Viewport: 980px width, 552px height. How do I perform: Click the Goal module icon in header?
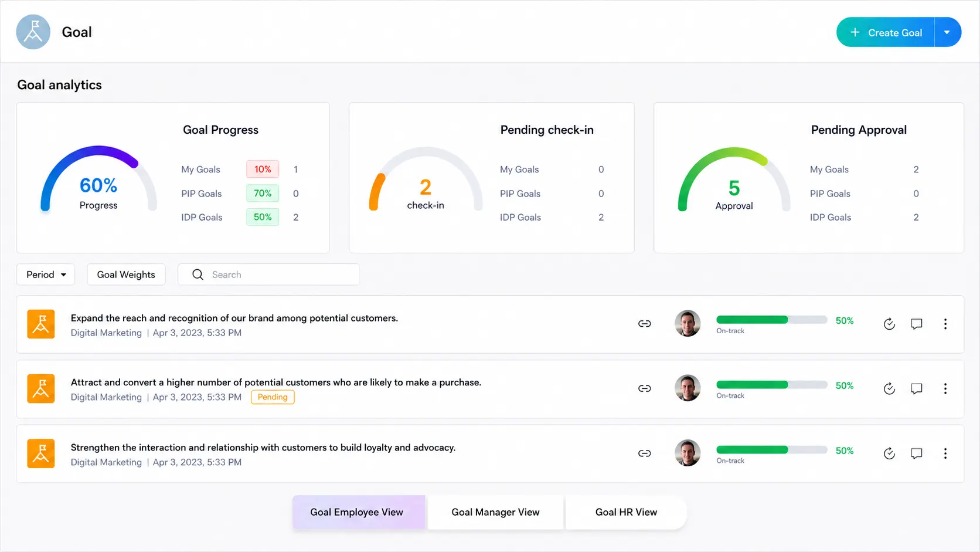33,32
